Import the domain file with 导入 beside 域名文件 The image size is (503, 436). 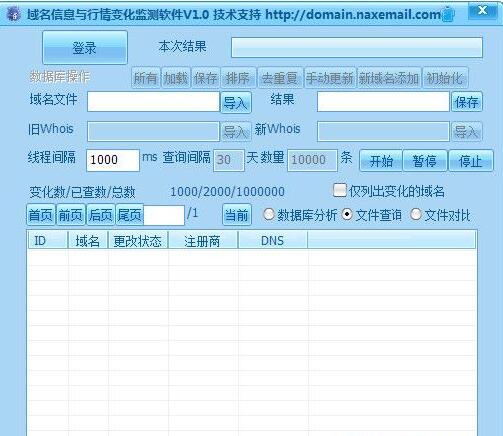tap(236, 102)
